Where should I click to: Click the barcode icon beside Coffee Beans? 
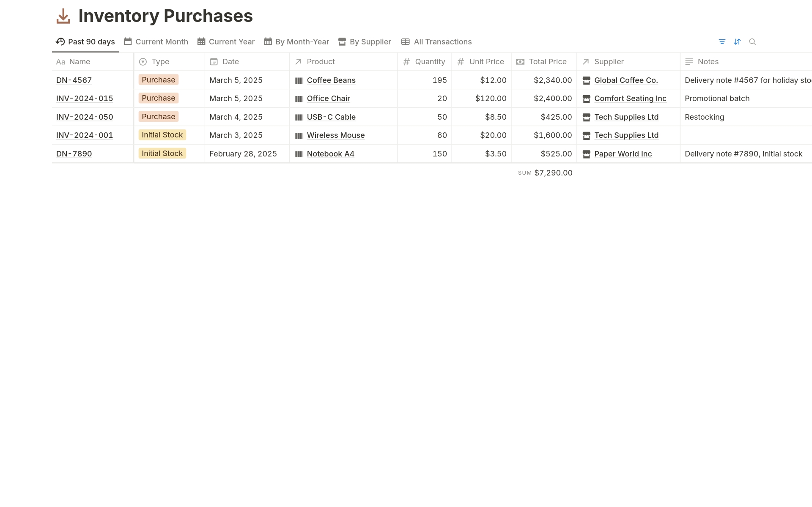[299, 80]
